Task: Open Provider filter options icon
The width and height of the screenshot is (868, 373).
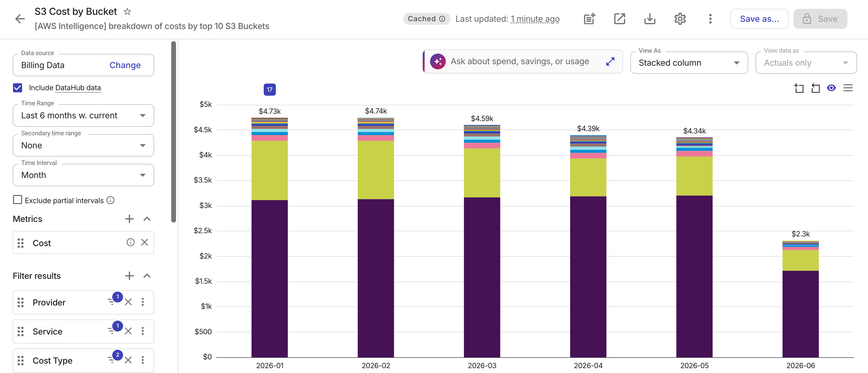Action: coord(112,302)
